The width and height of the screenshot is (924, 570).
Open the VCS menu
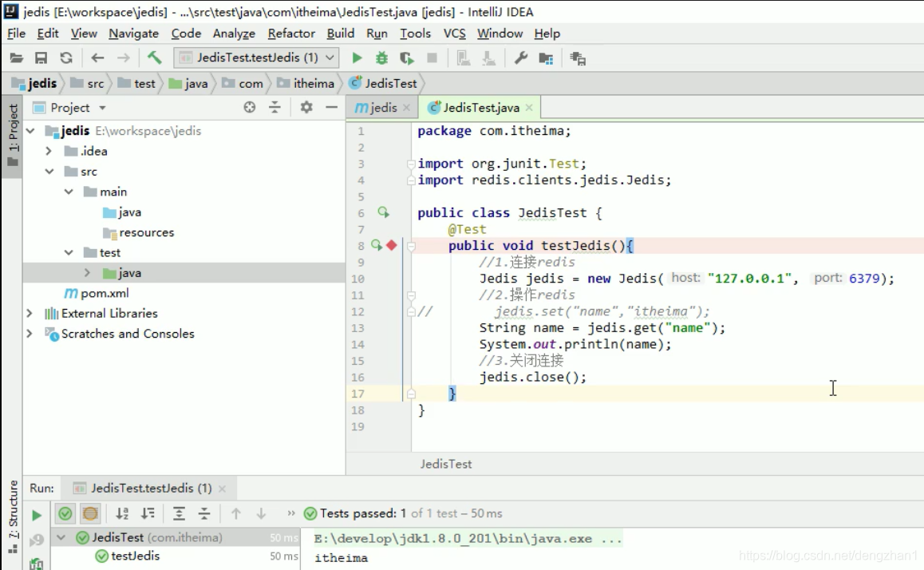454,34
